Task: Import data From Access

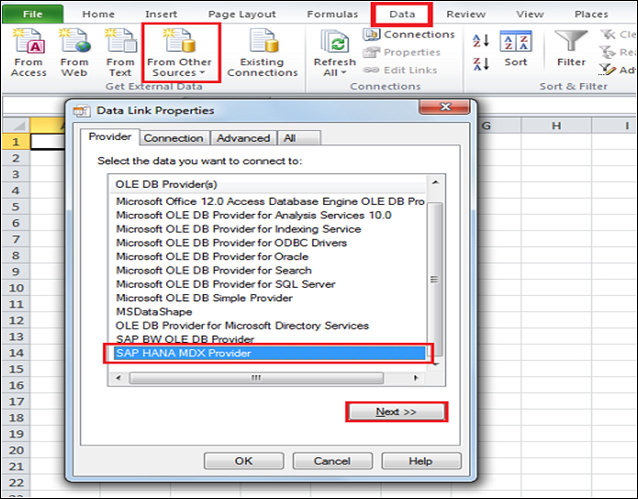Action: (28, 53)
